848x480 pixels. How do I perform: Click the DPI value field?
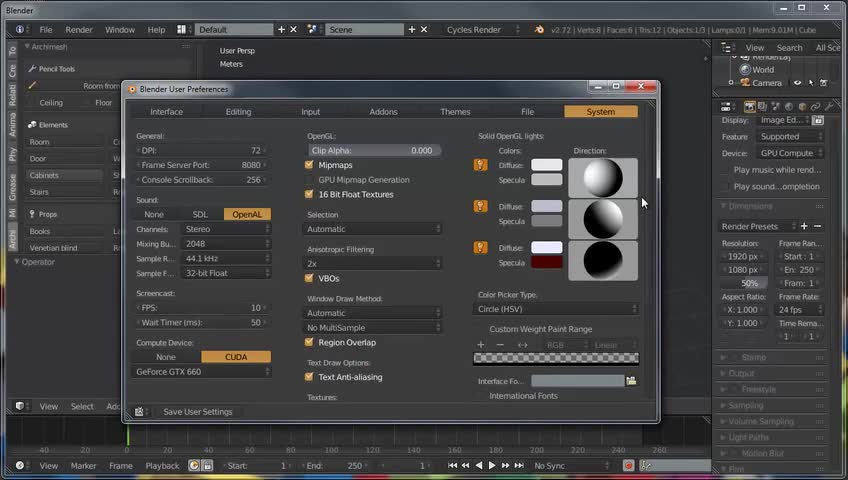tap(201, 150)
